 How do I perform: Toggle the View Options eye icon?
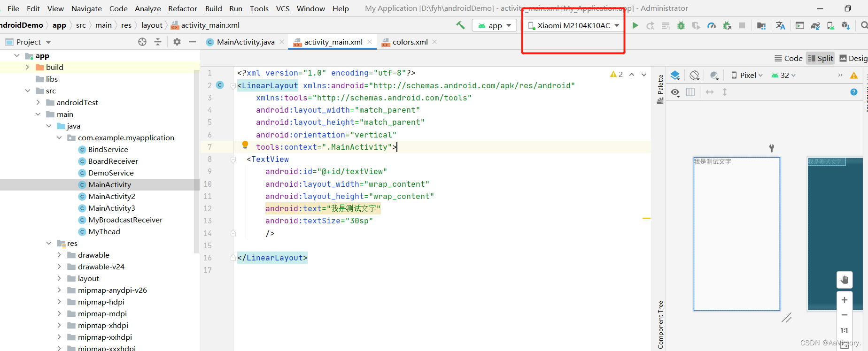pos(675,92)
